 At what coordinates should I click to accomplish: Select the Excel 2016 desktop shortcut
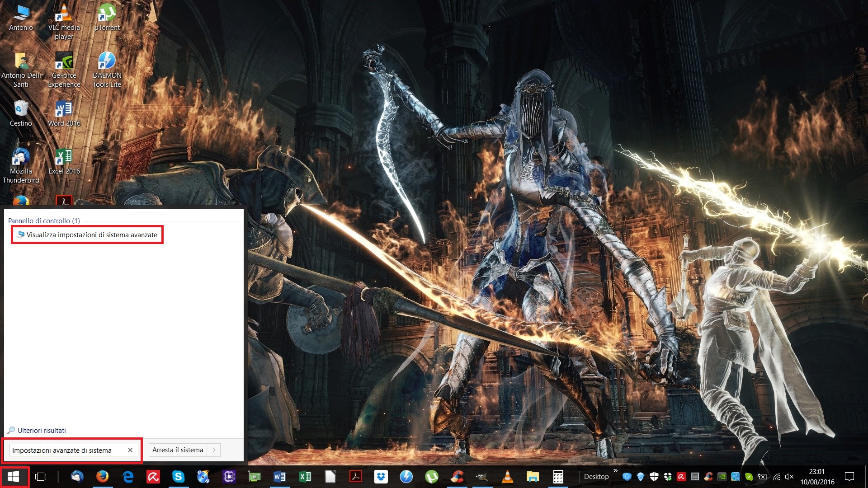coord(64,162)
